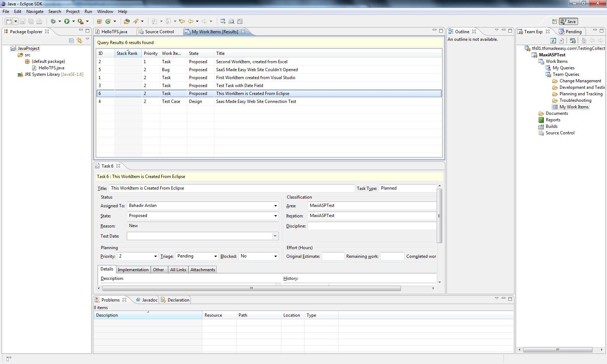Viewport: 607px width, 364px height.
Task: Click the Run External Tools icon
Action: pyautogui.click(x=81, y=21)
